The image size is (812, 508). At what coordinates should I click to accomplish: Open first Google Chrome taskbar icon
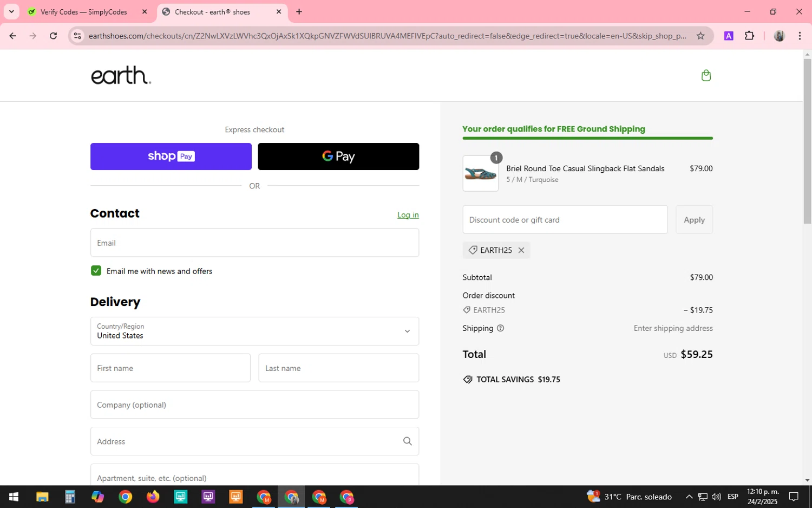(125, 497)
